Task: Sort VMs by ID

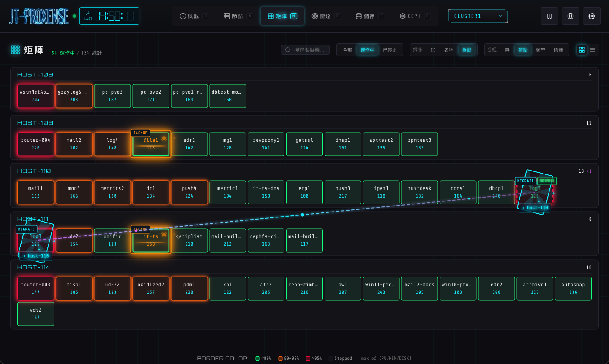Action: (x=433, y=50)
